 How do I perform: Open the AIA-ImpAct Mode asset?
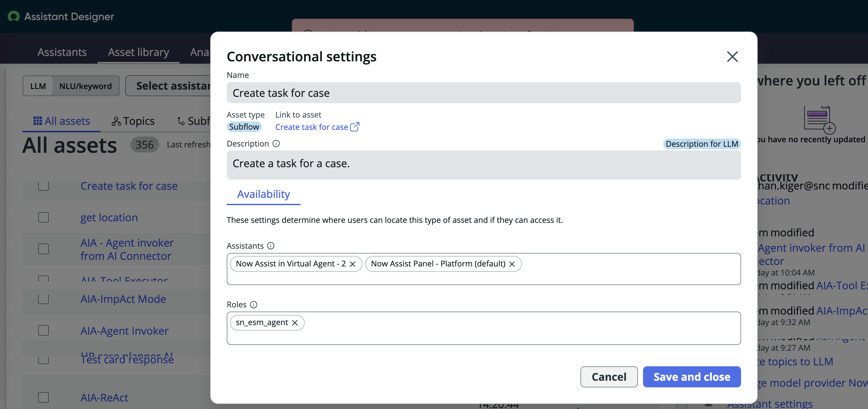(123, 299)
